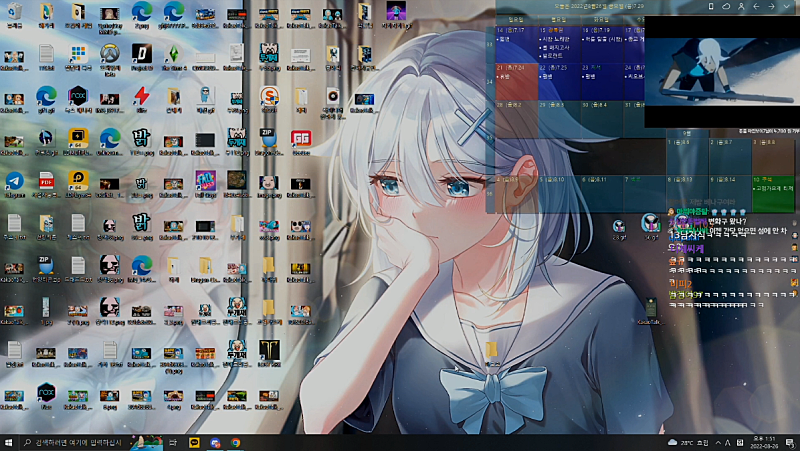Viewport: 800px width, 451px height.
Task: Open KakaoTalk from the taskbar
Action: pos(194,442)
